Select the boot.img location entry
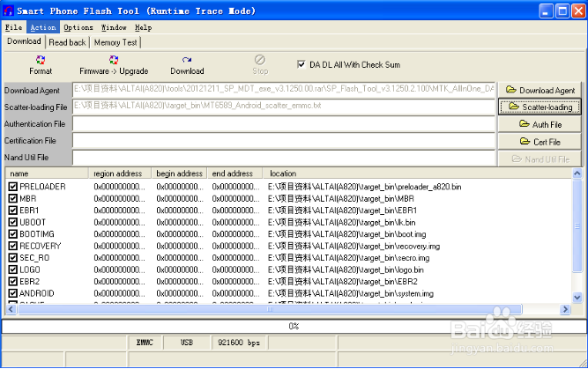 pyautogui.click(x=346, y=234)
